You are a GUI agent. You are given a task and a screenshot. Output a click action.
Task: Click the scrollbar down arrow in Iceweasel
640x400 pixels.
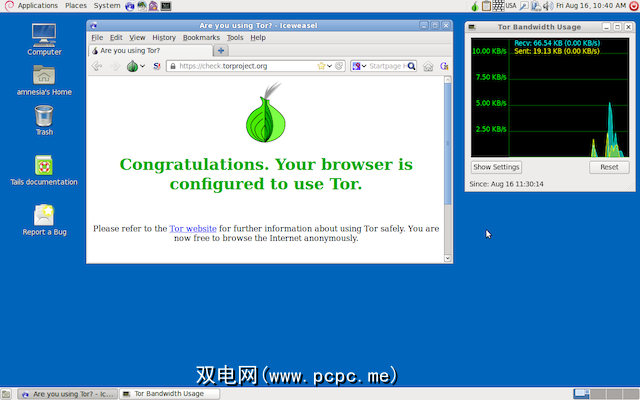click(x=448, y=258)
